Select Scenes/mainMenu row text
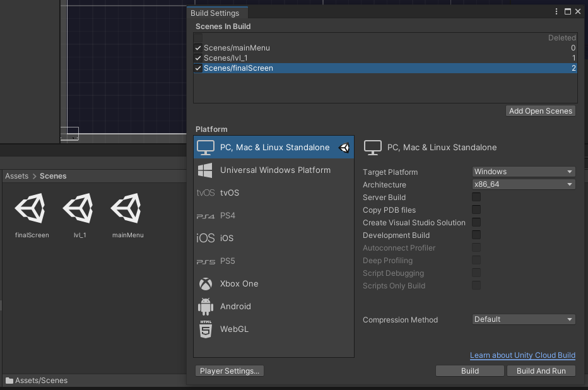The height and width of the screenshot is (390, 588). pyautogui.click(x=237, y=48)
